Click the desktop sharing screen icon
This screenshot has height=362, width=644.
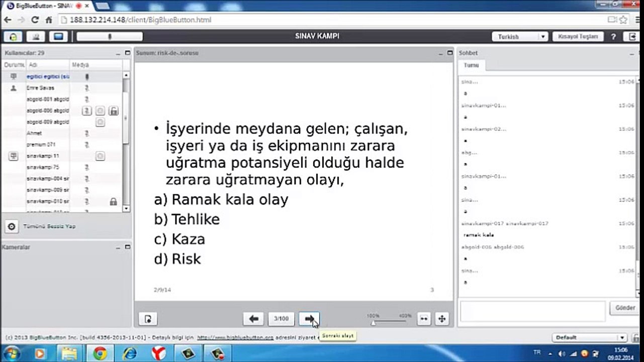(x=58, y=37)
